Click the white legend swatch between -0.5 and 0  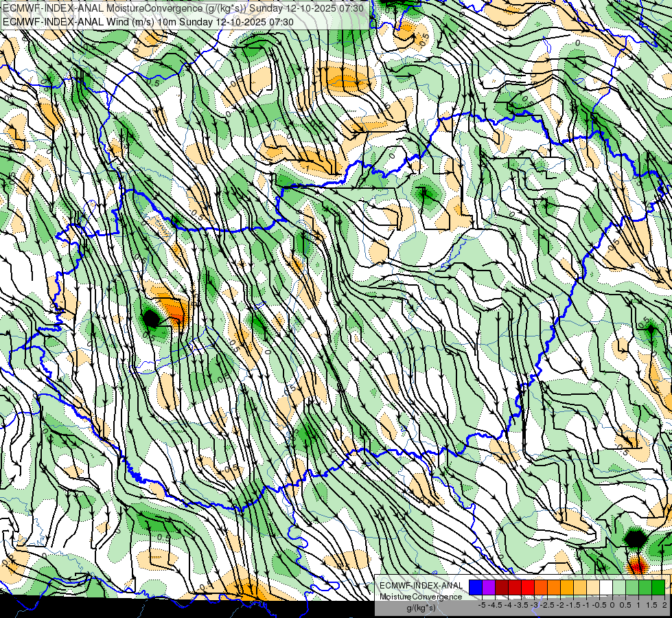606,588
